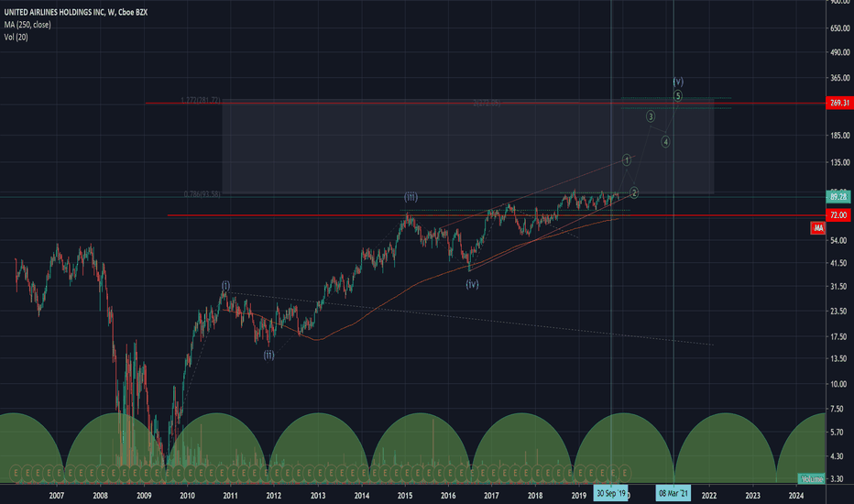Click the Elliott wave (ii) label
Screen dimensions: 854x504
(x=269, y=356)
